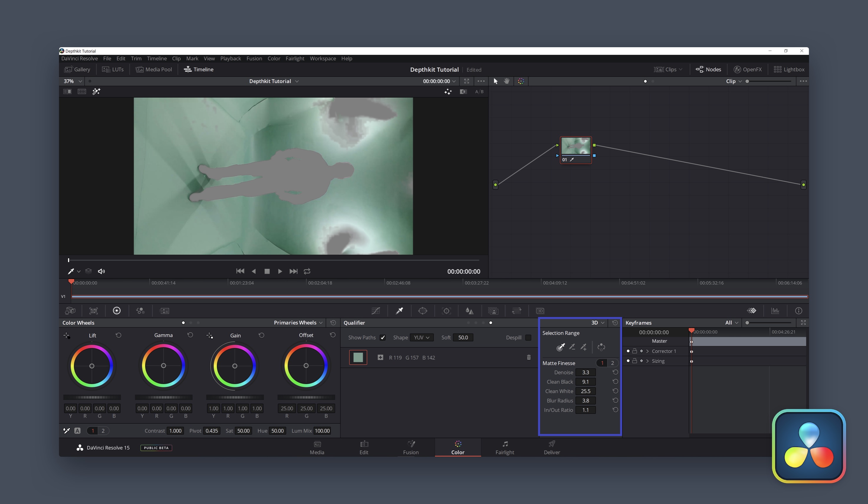The height and width of the screenshot is (504, 868).
Task: Click the LUTs button
Action: pos(113,70)
